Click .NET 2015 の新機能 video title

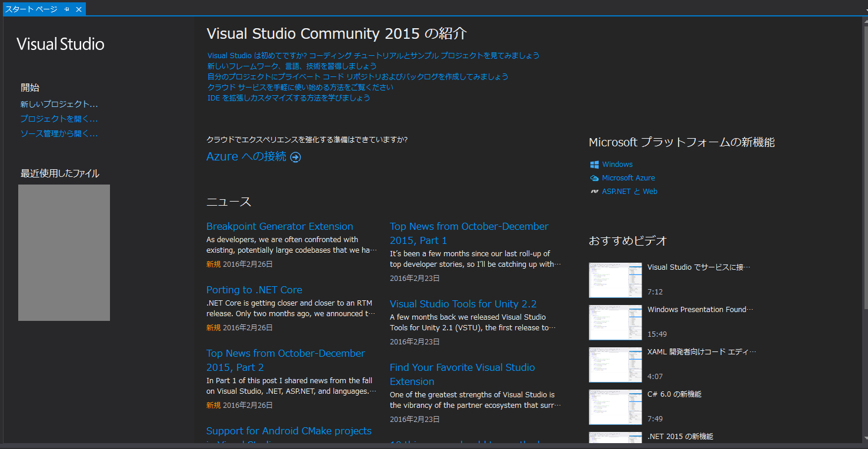[x=680, y=437]
